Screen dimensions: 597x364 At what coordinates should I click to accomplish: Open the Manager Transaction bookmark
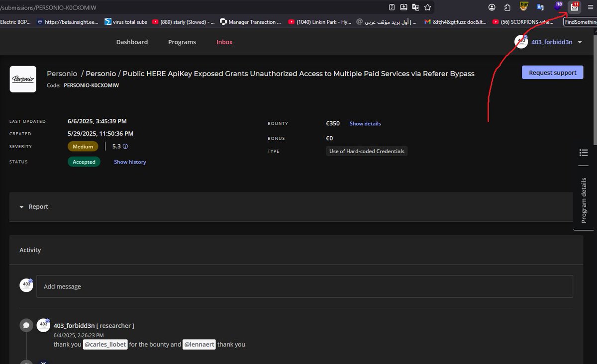click(x=251, y=22)
